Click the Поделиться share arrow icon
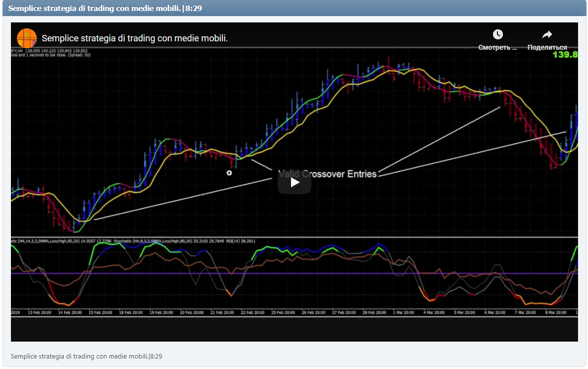The width and height of the screenshot is (588, 369). pos(547,34)
